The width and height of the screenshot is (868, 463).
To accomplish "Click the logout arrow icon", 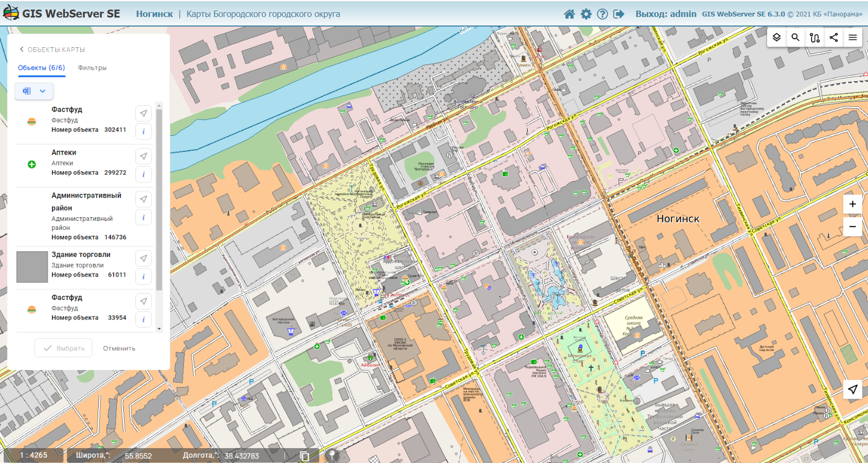I will pos(619,14).
